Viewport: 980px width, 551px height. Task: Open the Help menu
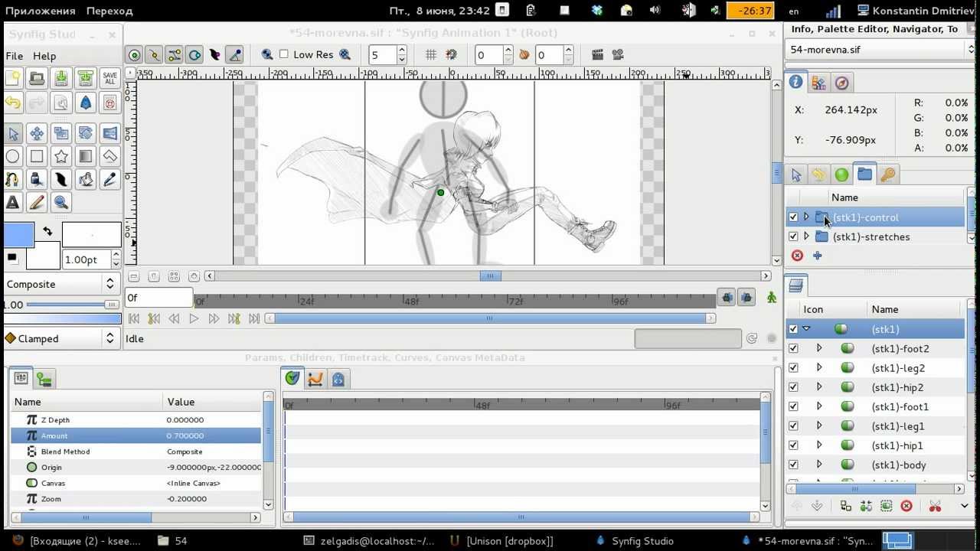click(44, 56)
